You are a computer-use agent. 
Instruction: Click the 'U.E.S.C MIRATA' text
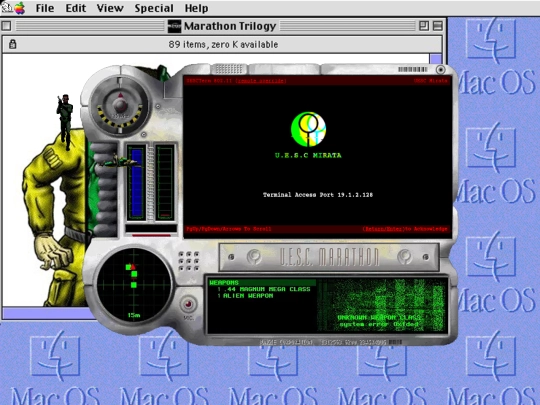pyautogui.click(x=308, y=155)
